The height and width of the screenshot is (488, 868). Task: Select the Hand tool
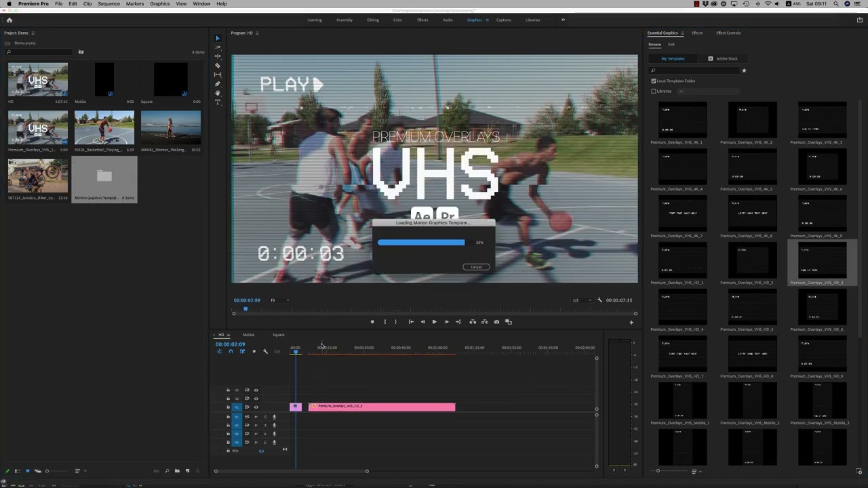point(218,93)
